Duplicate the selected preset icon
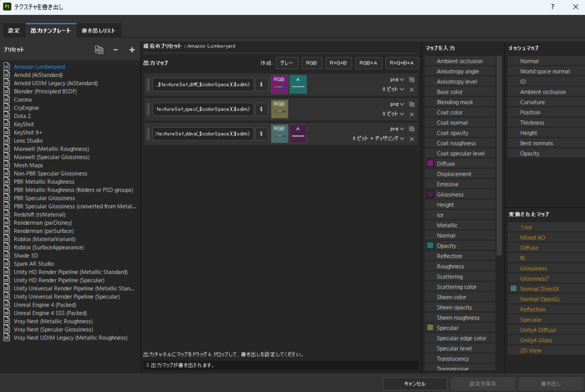The height and width of the screenshot is (392, 585). click(99, 50)
